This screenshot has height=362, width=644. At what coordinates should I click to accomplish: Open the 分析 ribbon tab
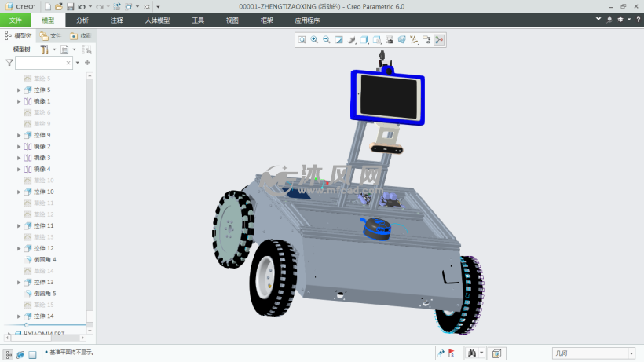[82, 20]
